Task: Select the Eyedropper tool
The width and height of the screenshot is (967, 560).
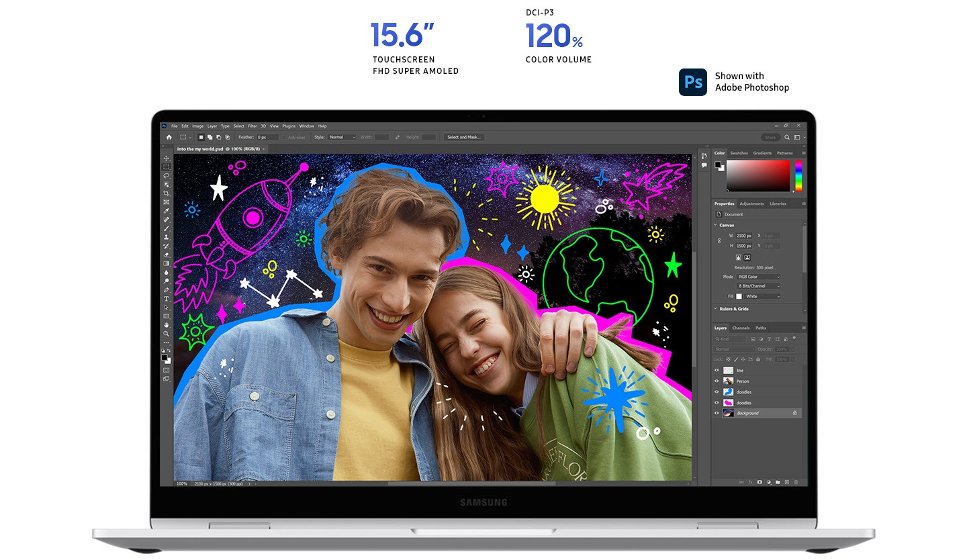Action: pos(165,211)
